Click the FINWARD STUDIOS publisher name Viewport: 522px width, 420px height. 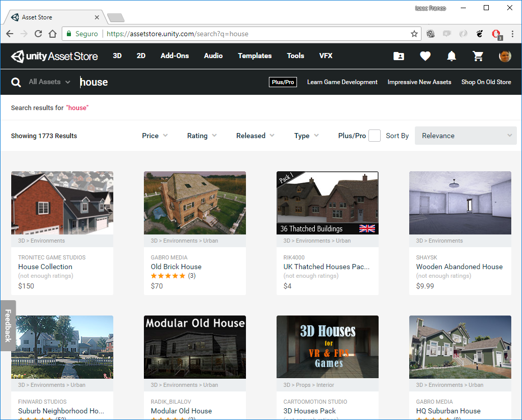42,402
